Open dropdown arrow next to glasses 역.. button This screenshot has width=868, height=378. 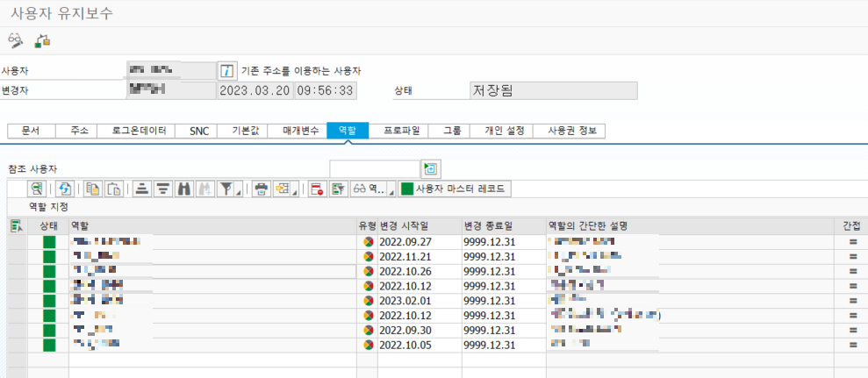coord(392,192)
